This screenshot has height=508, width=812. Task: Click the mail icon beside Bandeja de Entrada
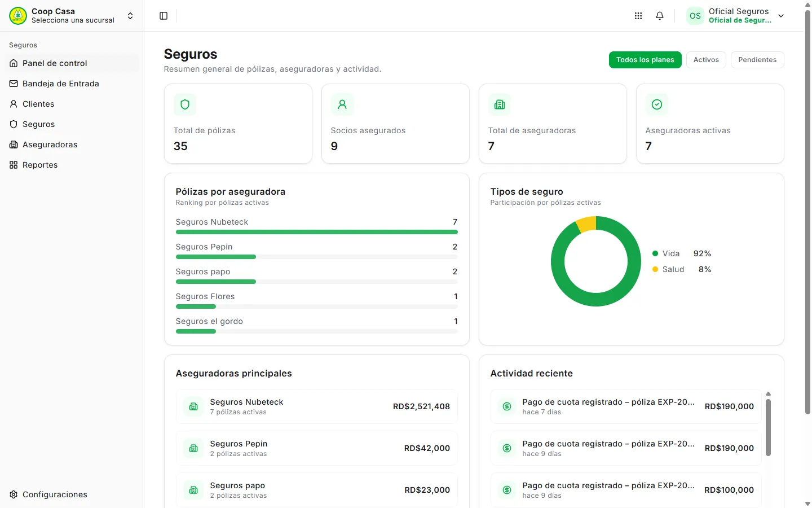[14, 84]
